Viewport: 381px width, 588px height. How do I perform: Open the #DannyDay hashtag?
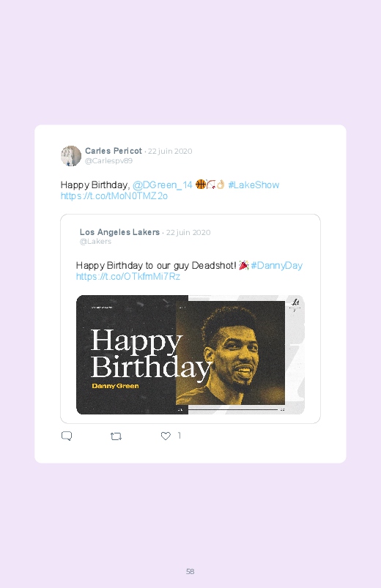click(x=277, y=266)
